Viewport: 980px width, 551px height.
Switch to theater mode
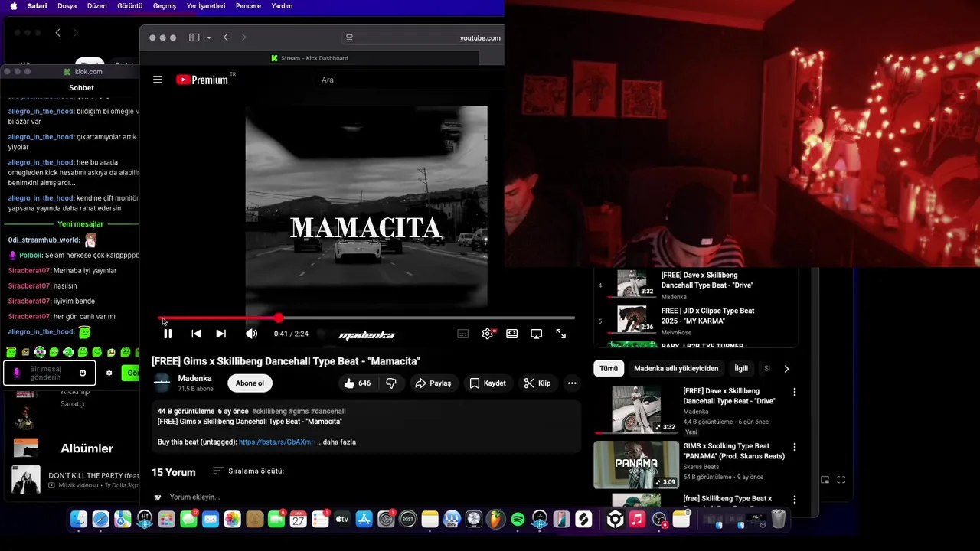(511, 334)
